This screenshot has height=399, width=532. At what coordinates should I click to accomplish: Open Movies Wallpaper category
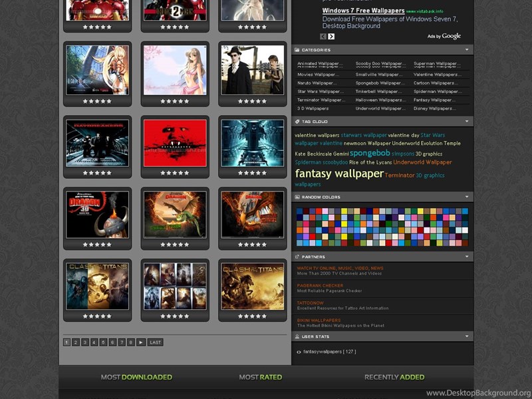point(318,74)
